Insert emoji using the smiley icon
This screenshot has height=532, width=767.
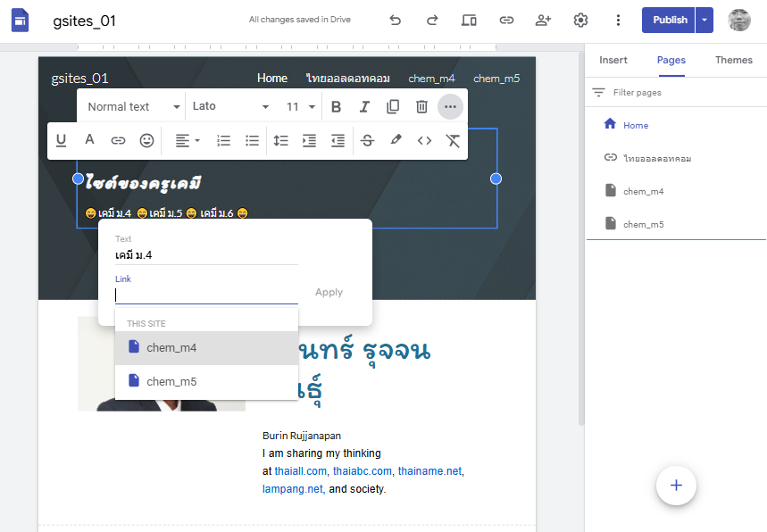coord(146,140)
